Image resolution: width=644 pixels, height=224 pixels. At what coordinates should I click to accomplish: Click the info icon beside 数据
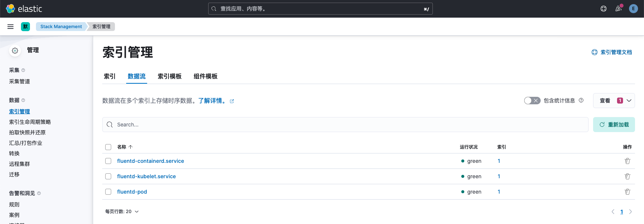pos(23,100)
